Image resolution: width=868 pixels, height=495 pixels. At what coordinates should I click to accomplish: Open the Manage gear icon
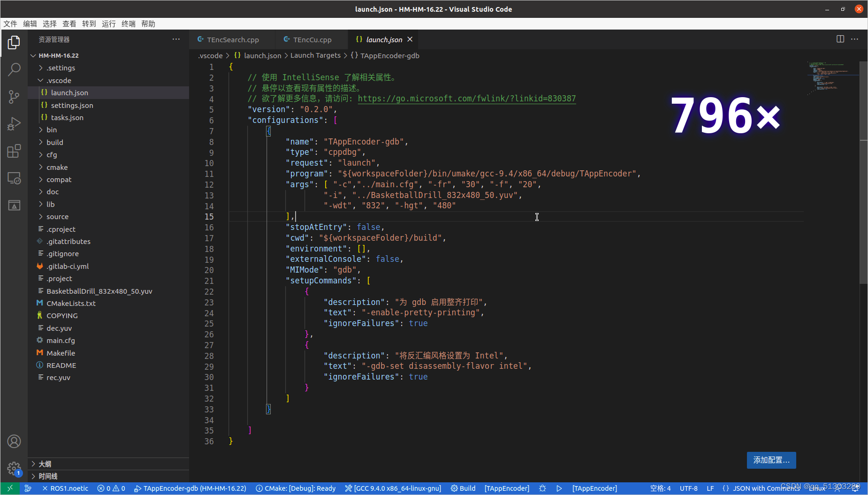[x=14, y=468]
